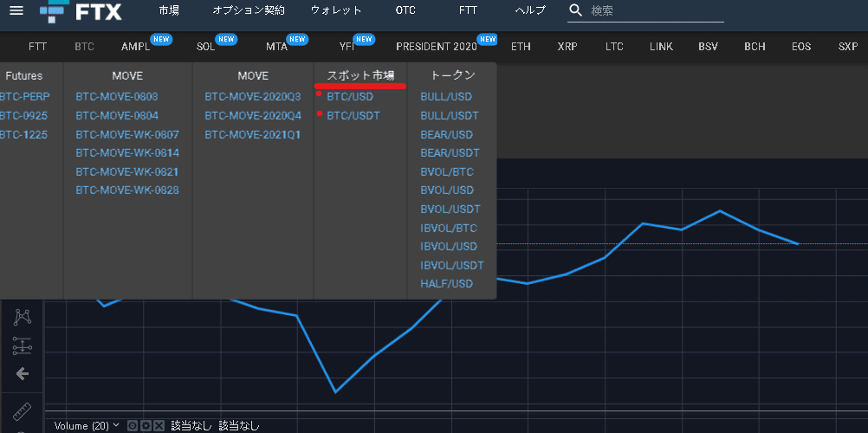Open the BVOL/USDT token
Image resolution: width=868 pixels, height=433 pixels.
tap(450, 209)
